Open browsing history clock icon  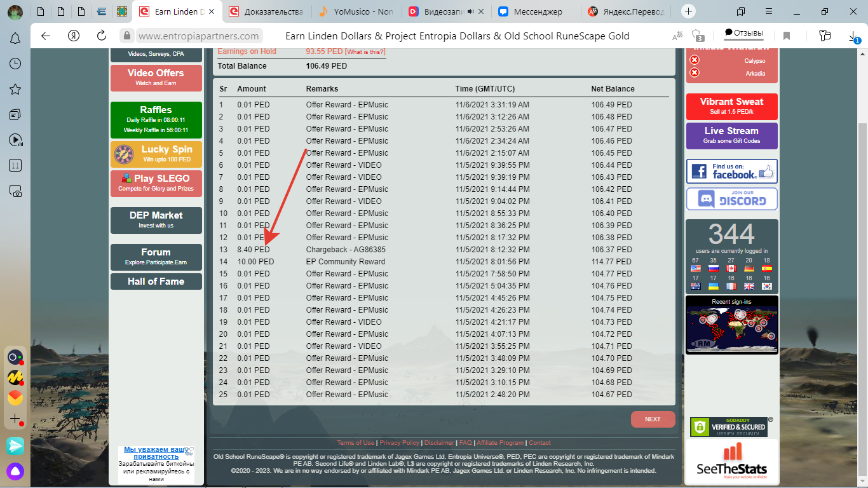tap(15, 64)
